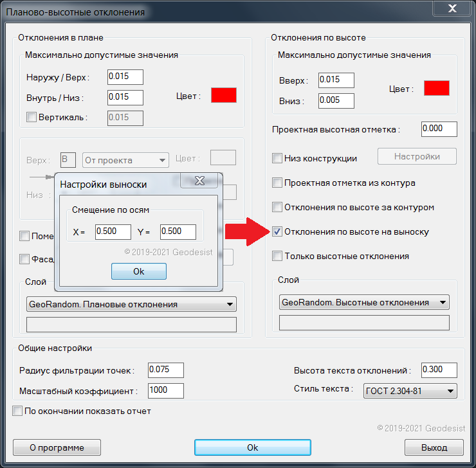Click the X offset input field
Image resolution: width=476 pixels, height=468 pixels.
coord(113,231)
